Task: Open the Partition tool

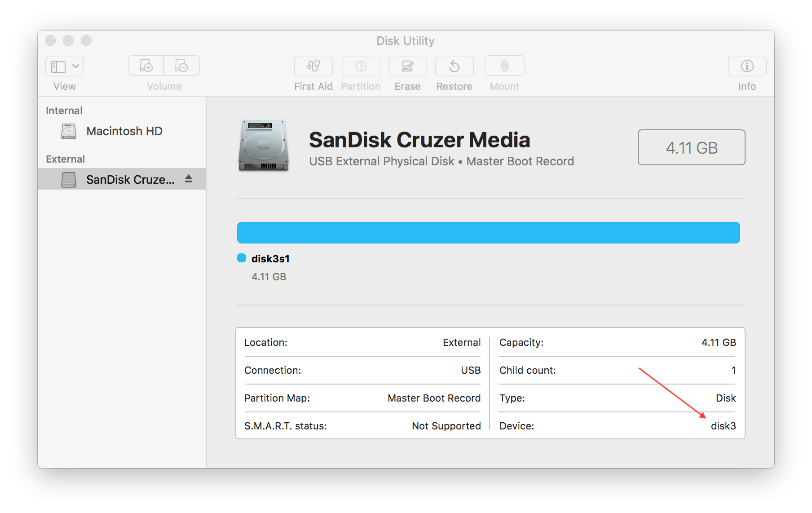Action: tap(361, 66)
